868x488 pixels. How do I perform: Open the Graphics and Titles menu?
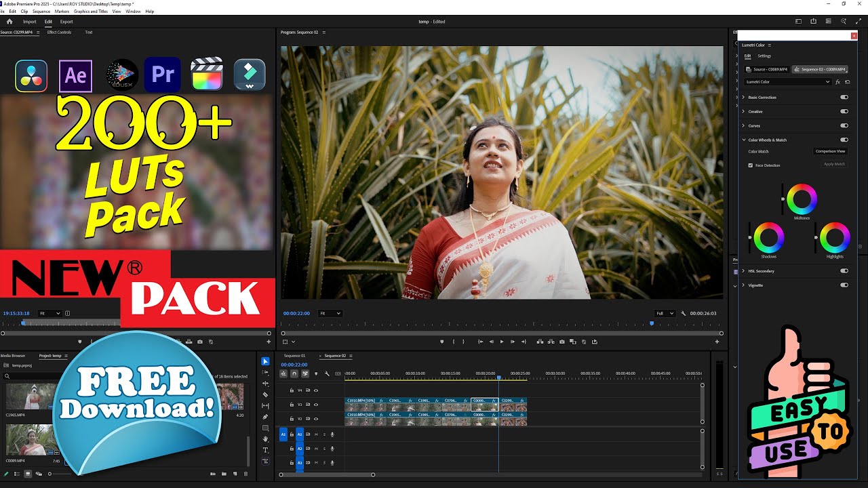click(x=91, y=12)
